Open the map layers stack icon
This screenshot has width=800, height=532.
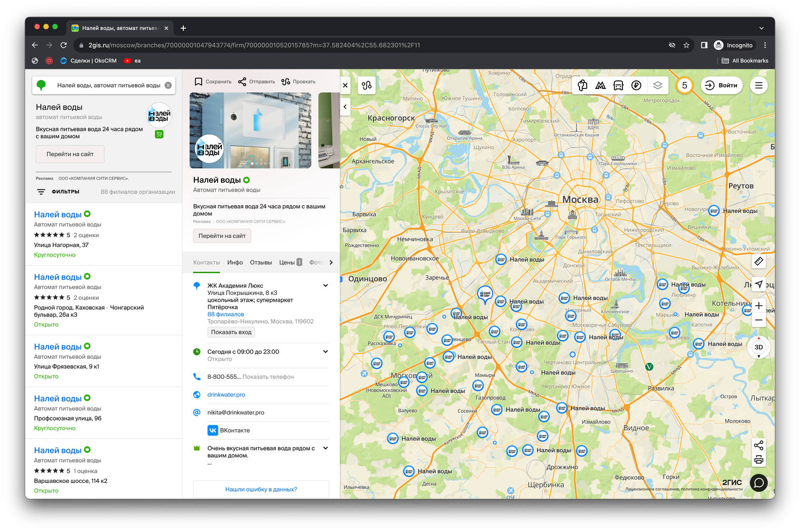coord(658,86)
